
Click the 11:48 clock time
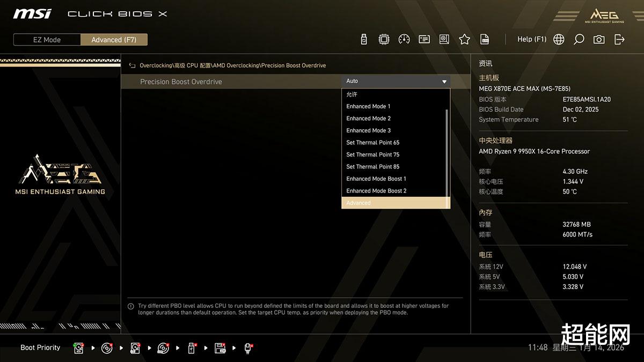point(538,348)
